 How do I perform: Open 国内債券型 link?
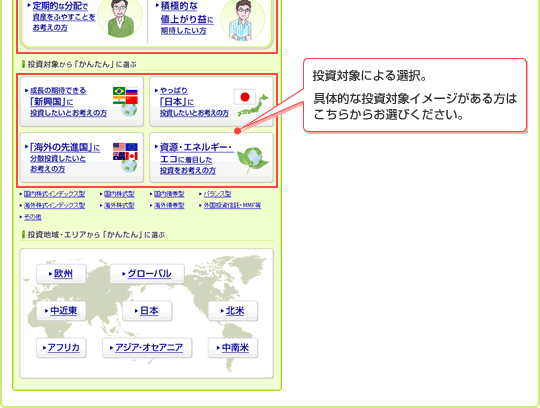coord(169,194)
